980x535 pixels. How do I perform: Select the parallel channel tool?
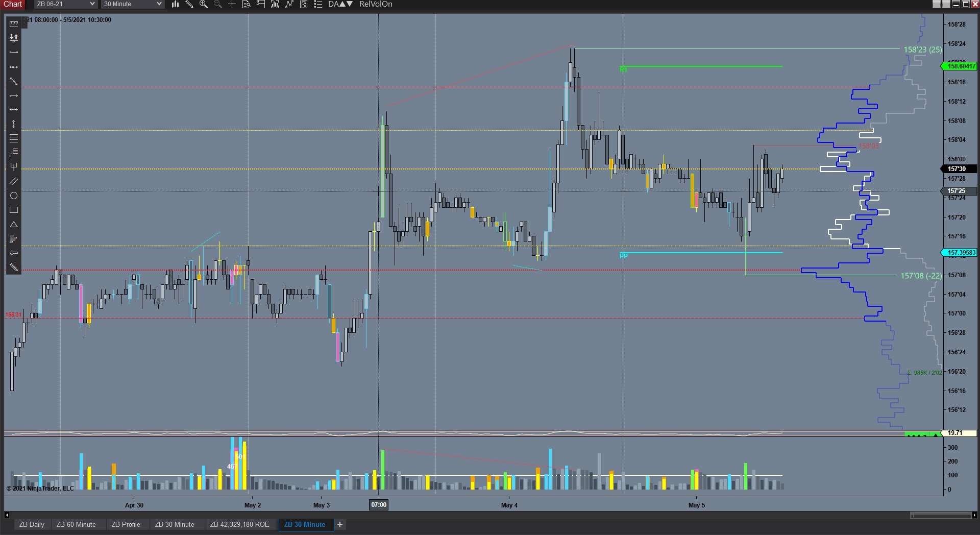pyautogui.click(x=14, y=181)
